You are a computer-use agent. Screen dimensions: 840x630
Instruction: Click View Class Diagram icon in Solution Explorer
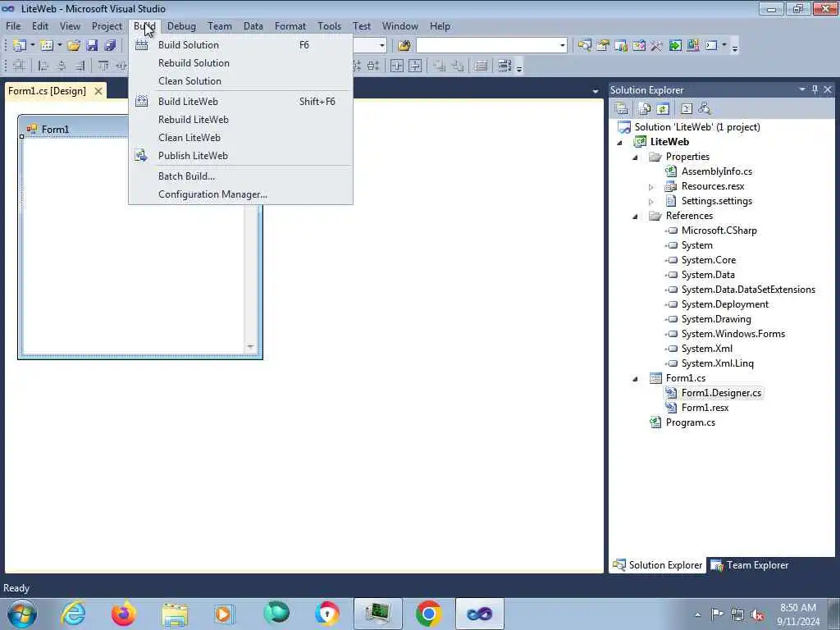pyautogui.click(x=705, y=109)
